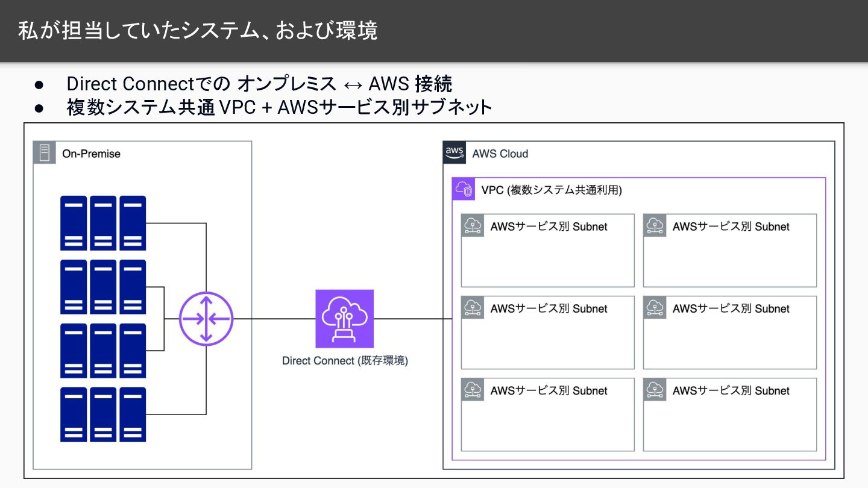
Task: Select the subnet icon in the bottom-left subnet box
Action: [x=473, y=390]
